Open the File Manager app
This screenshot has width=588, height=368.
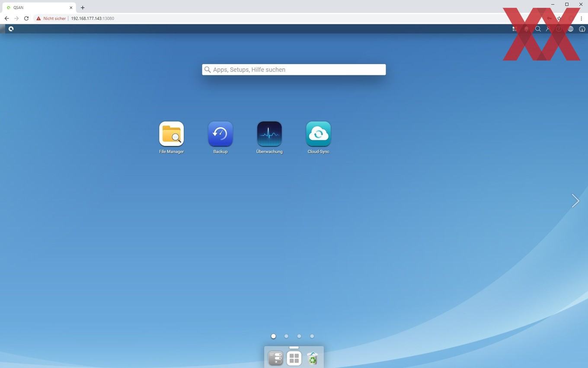172,134
